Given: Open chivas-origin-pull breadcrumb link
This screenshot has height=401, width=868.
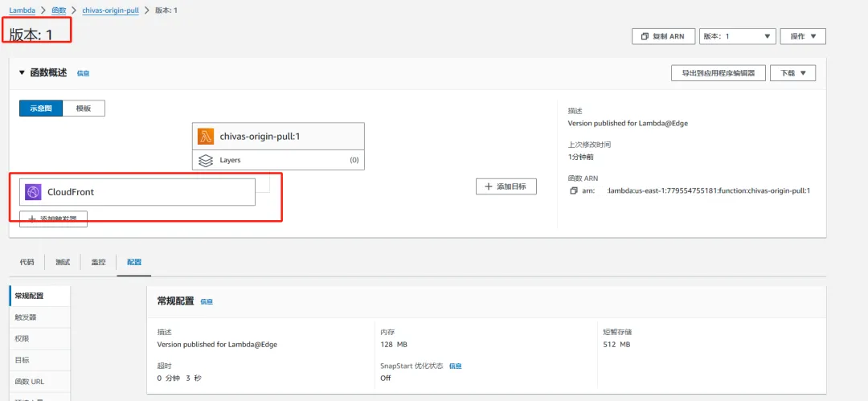Looking at the screenshot, I should pyautogui.click(x=110, y=10).
